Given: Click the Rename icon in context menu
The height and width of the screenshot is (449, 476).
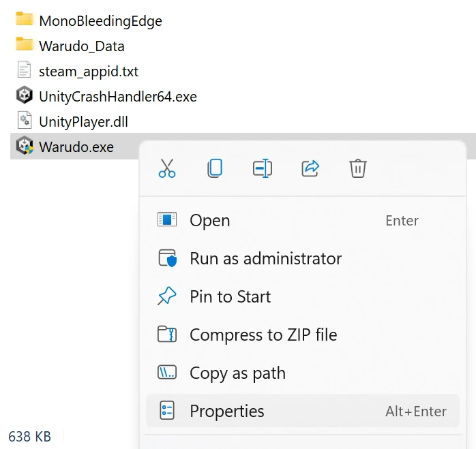Looking at the screenshot, I should (263, 168).
